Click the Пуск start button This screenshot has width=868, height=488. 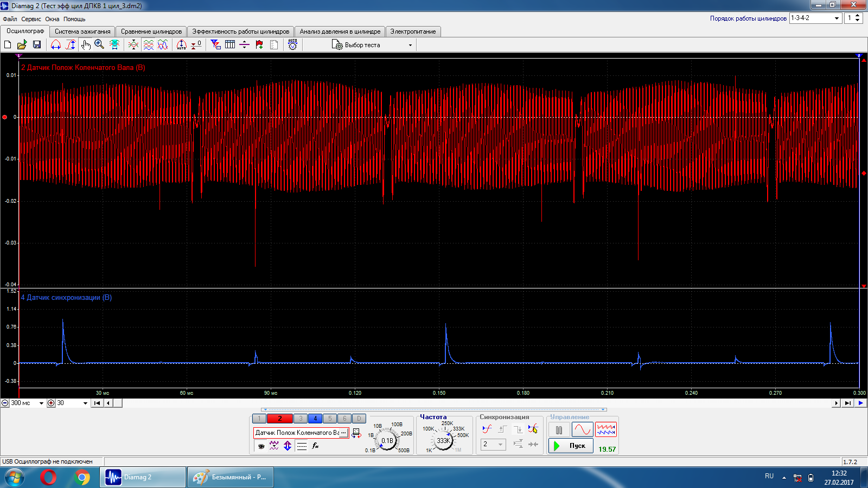point(571,446)
